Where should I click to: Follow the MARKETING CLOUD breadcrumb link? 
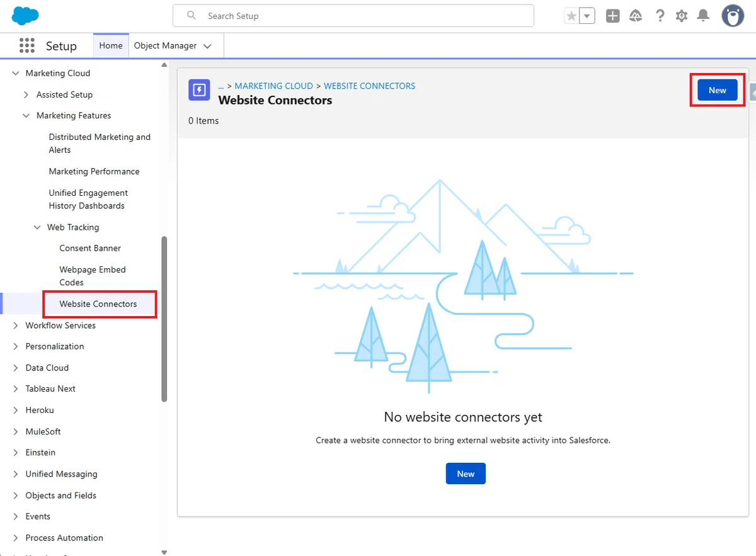pos(273,86)
